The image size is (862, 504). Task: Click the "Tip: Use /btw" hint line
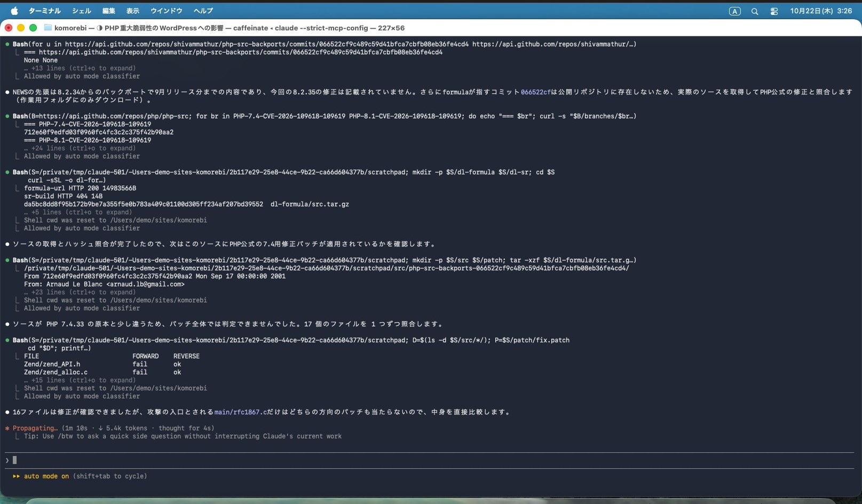(x=183, y=436)
